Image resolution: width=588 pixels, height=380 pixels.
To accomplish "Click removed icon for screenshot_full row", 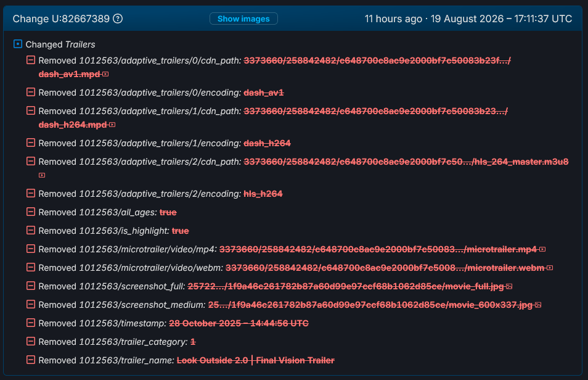I will coord(31,286).
